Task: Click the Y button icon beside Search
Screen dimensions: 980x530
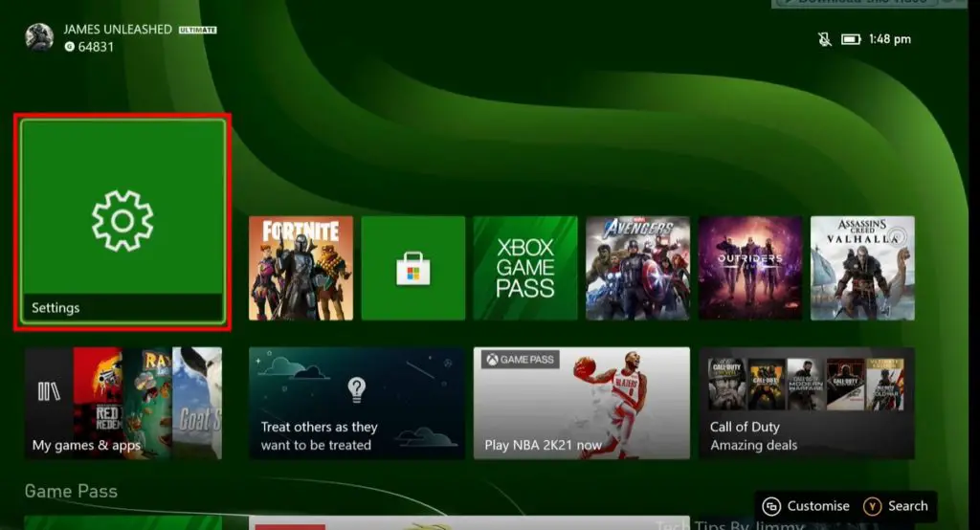Action: [x=872, y=506]
